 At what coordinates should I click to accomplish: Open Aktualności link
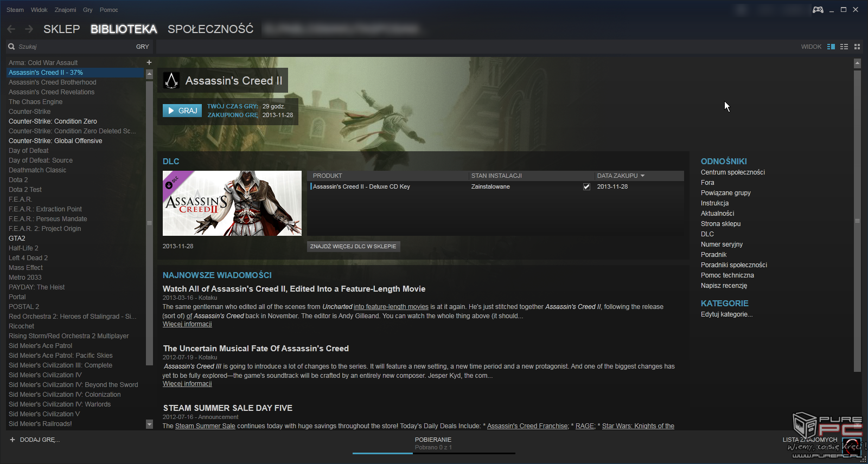pos(718,214)
